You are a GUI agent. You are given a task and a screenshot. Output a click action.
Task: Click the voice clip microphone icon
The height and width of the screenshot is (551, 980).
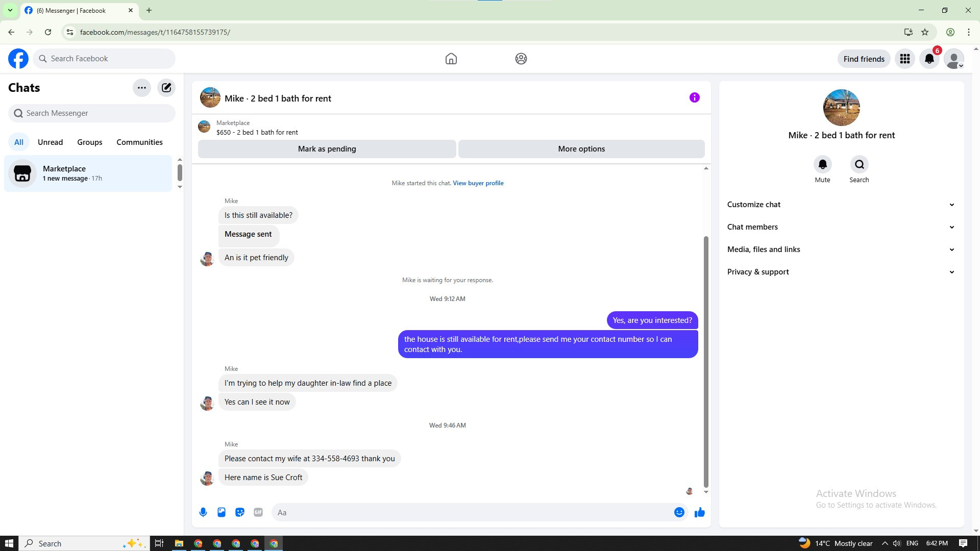203,512
